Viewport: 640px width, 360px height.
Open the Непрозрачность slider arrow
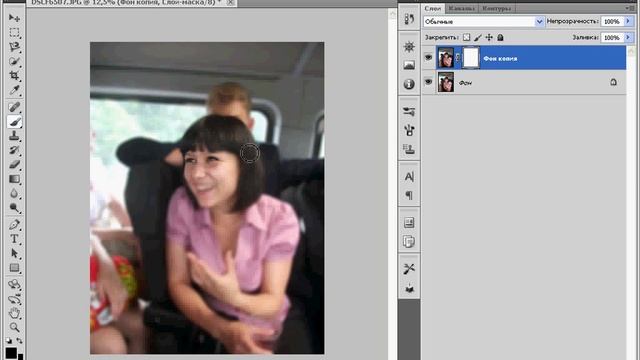click(x=629, y=21)
